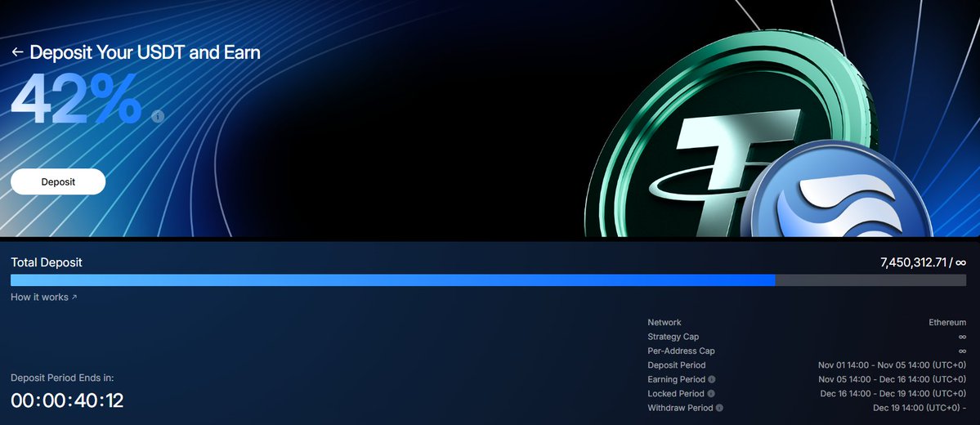980x425 pixels.
Task: Click the 00:00:40:12 countdown timer
Action: pos(67,400)
